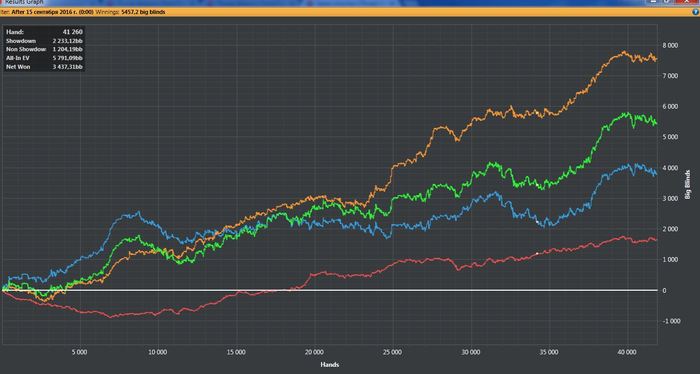The width and height of the screenshot is (700, 374).
Task: Open the blue help icon on the filter bar
Action: click(x=696, y=12)
